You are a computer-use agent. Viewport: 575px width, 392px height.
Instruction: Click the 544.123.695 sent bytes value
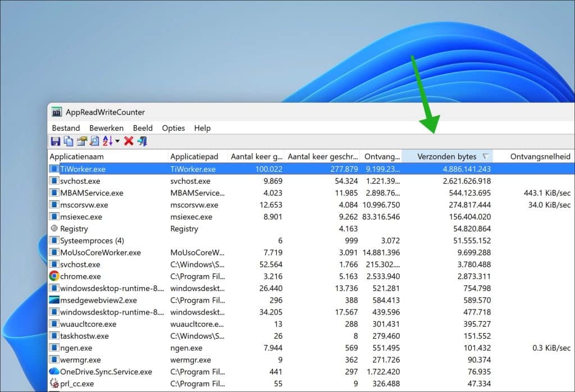point(470,193)
